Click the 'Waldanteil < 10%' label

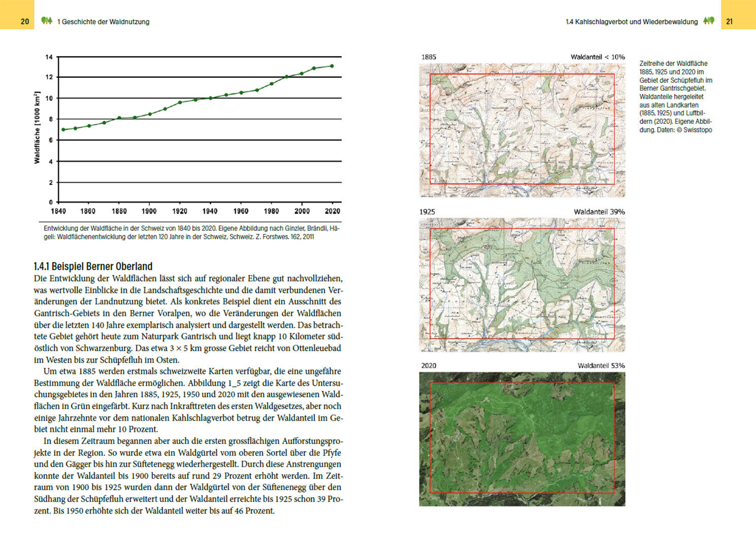tap(597, 57)
